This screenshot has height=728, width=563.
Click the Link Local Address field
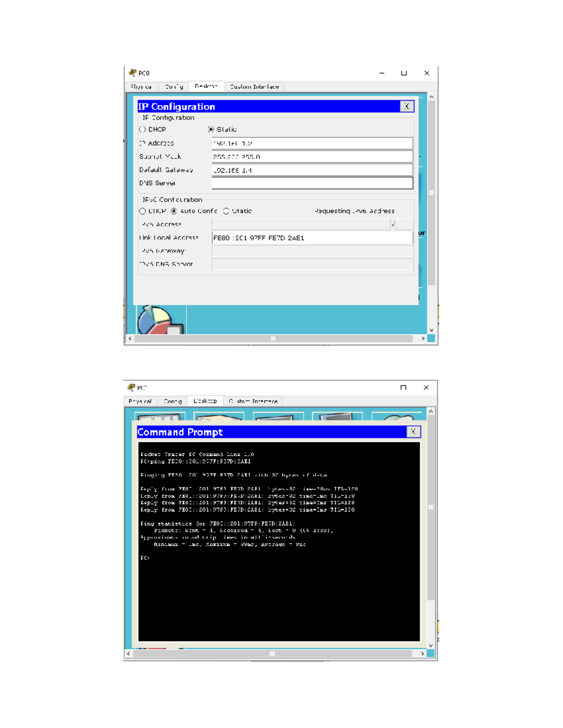click(312, 238)
